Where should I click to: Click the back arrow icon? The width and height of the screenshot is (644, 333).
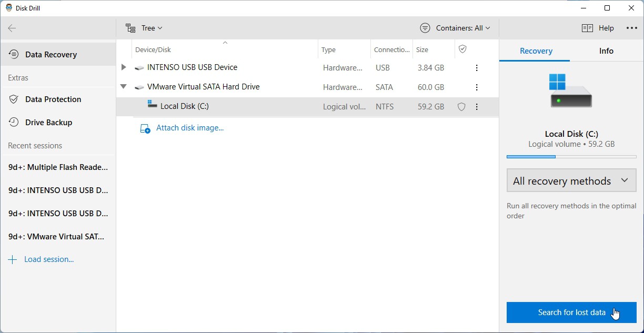tap(12, 28)
